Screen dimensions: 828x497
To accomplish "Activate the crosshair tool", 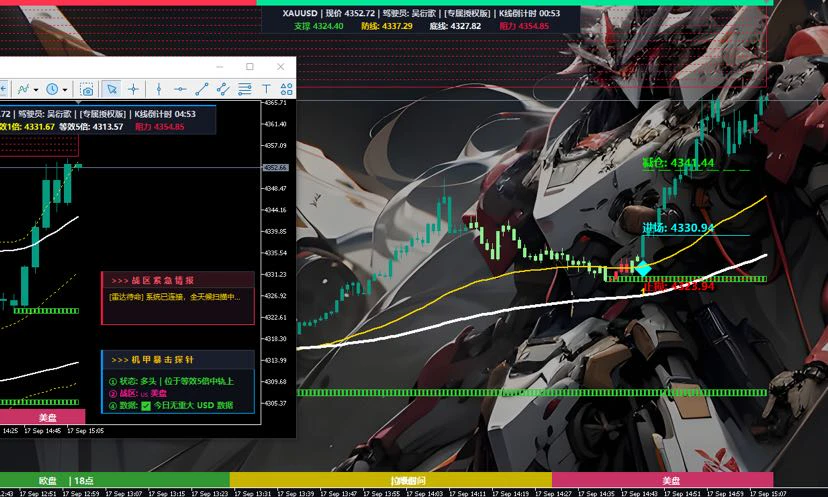I will (133, 89).
